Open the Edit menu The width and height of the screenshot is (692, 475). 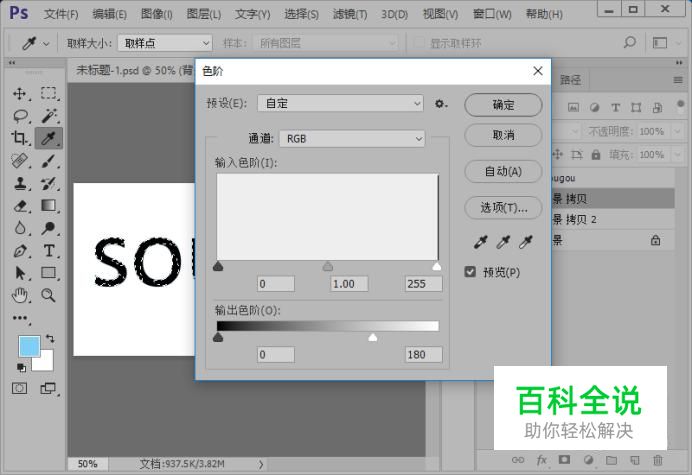click(x=109, y=14)
